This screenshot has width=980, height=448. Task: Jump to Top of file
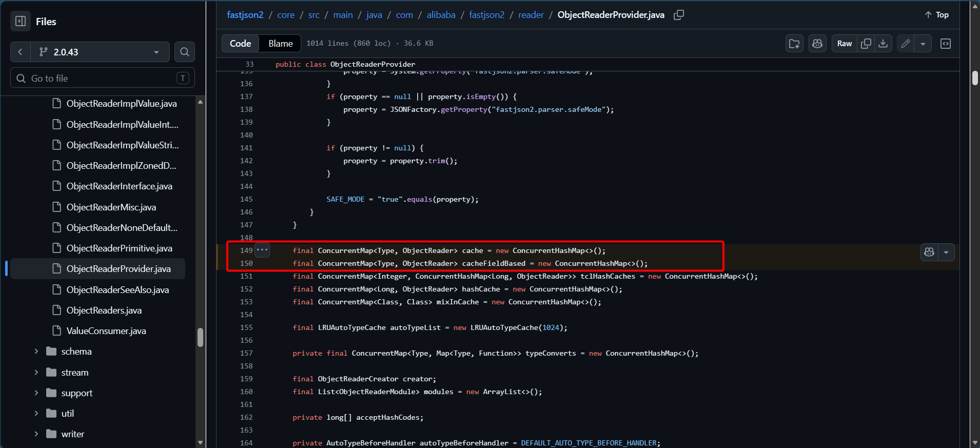click(937, 15)
